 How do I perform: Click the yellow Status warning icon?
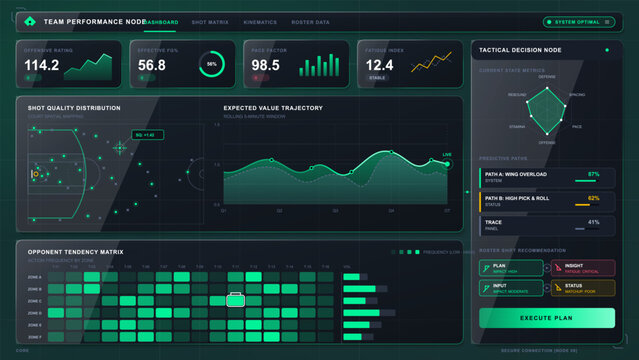pos(558,288)
